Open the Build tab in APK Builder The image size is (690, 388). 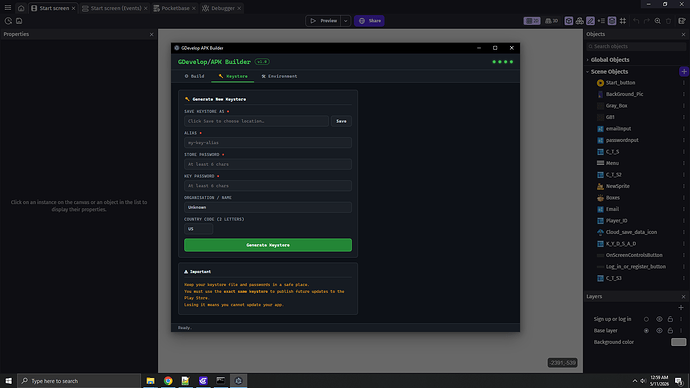pyautogui.click(x=194, y=76)
